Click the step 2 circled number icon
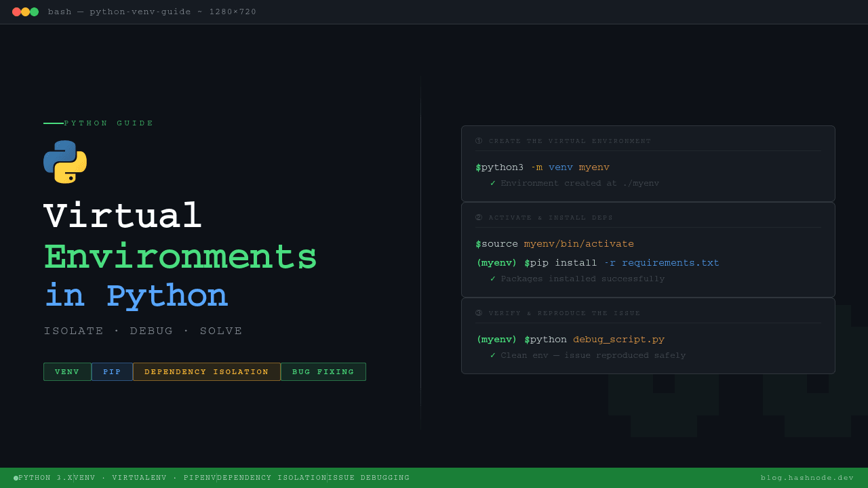 coord(479,218)
